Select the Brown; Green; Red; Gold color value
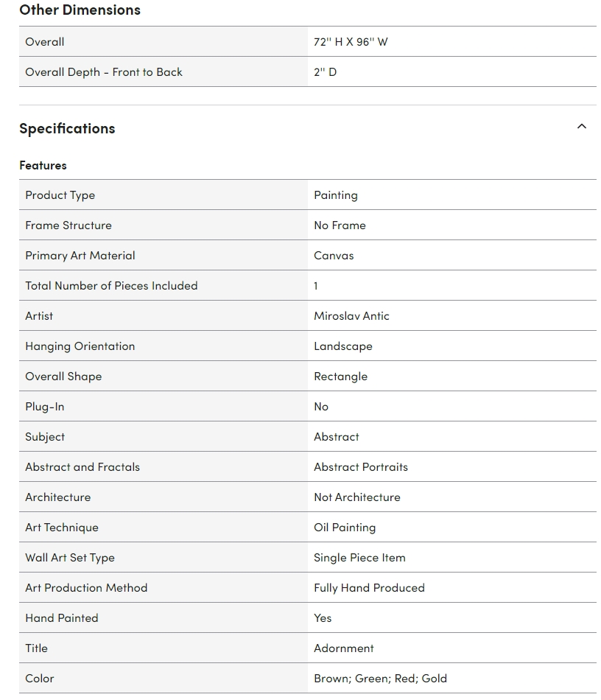This screenshot has height=700, width=601. click(380, 679)
